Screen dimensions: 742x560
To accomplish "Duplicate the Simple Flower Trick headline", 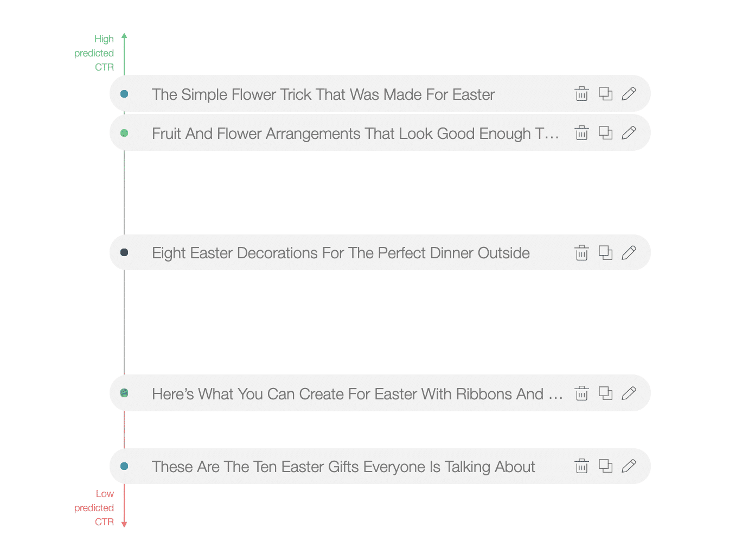I will (605, 94).
